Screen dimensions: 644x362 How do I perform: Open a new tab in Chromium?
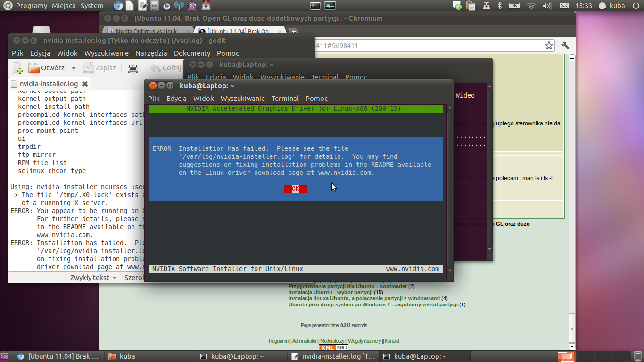coord(293,32)
